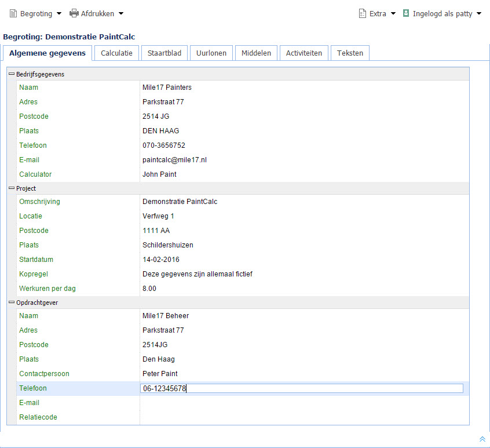Show the Activiteiten tab

[304, 53]
